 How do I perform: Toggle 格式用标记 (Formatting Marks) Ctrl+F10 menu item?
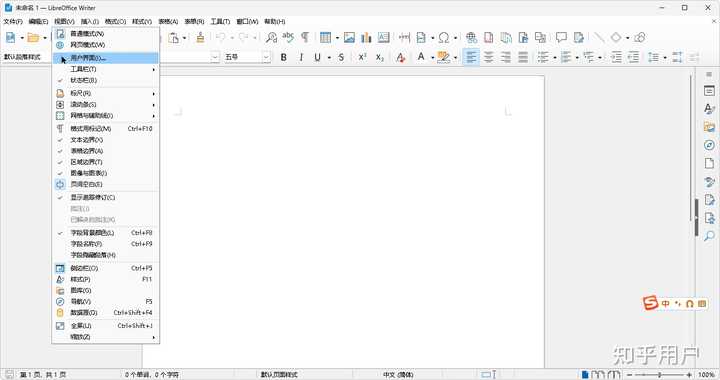pyautogui.click(x=106, y=129)
